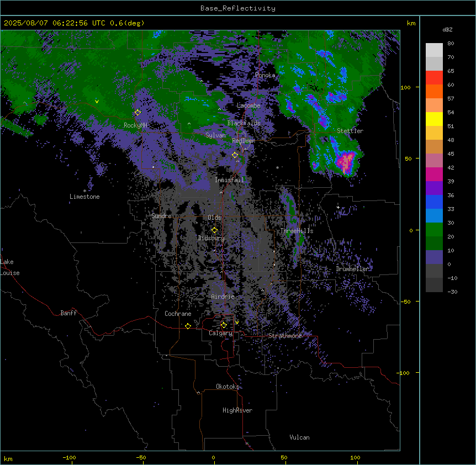Click the white asterisk marker above Limestone
Viewport: 476px width, 465px height.
(84, 191)
